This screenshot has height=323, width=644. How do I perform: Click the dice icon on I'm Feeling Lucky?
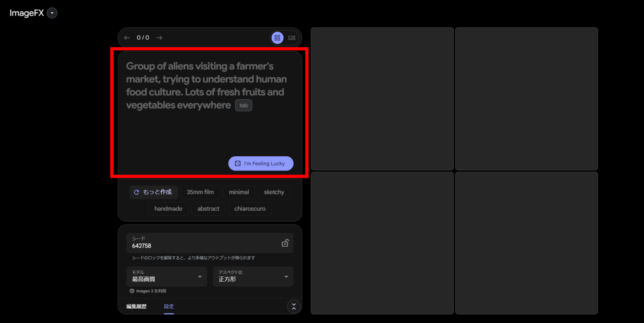click(238, 163)
